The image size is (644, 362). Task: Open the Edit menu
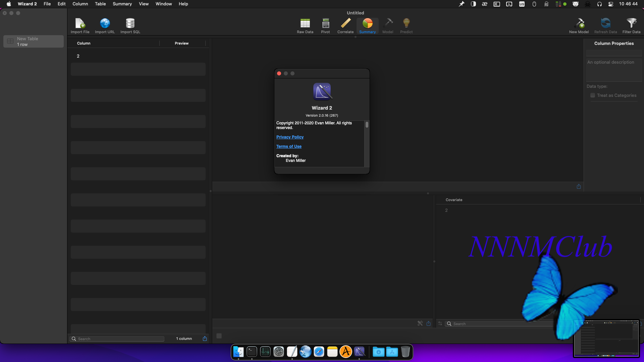(62, 4)
